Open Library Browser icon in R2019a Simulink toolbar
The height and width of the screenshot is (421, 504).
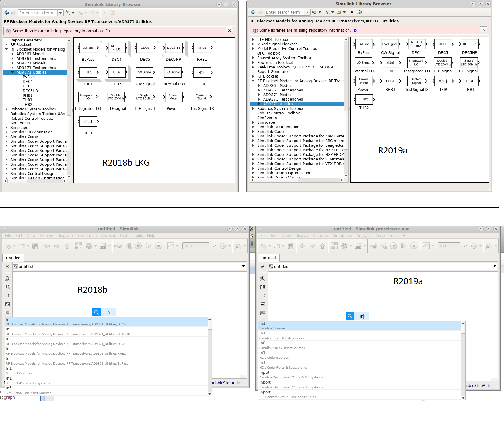tap(334, 246)
